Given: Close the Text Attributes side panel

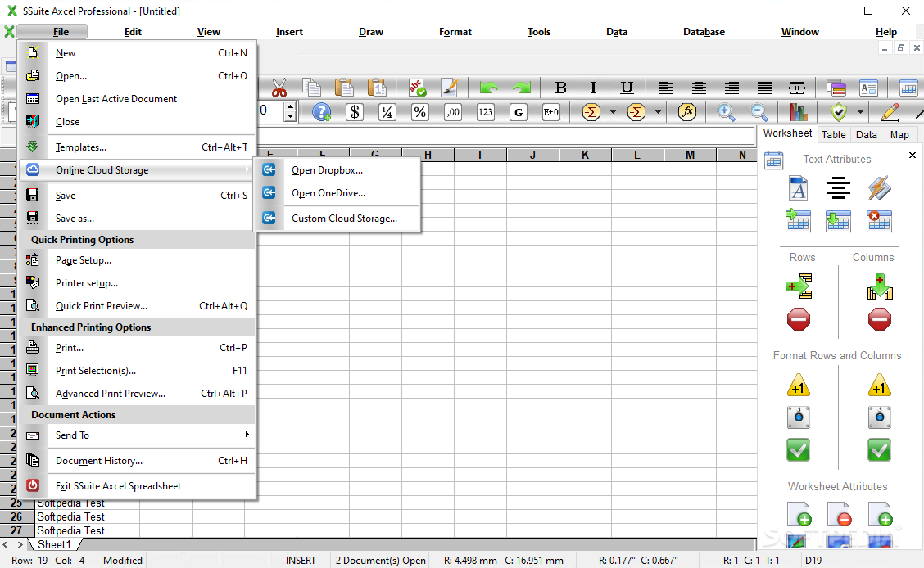Looking at the screenshot, I should coord(913,156).
